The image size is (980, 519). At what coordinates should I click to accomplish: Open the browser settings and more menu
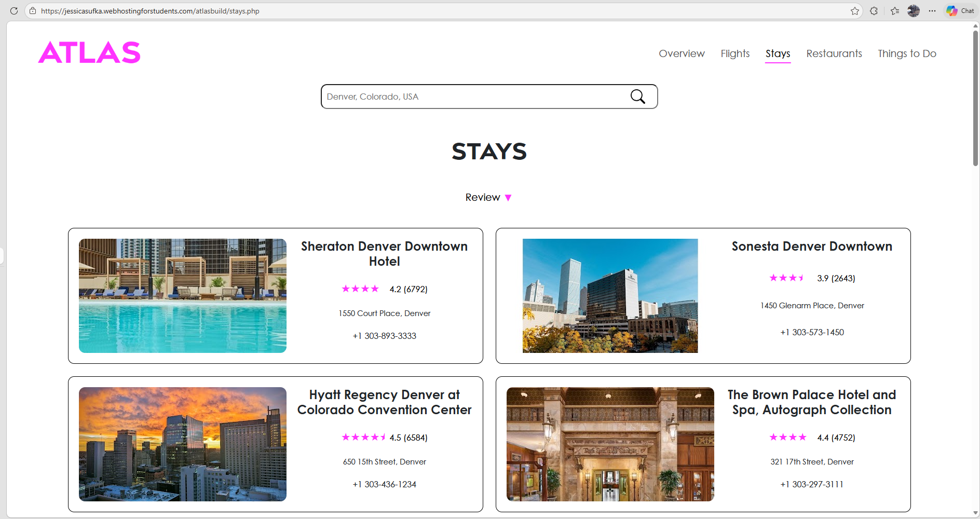(x=932, y=11)
